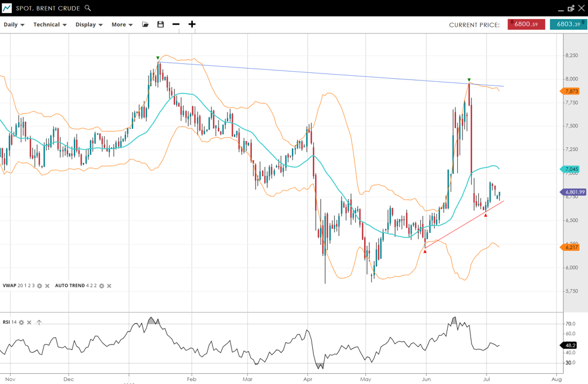Expand the Daily timeframe dropdown

(x=14, y=25)
